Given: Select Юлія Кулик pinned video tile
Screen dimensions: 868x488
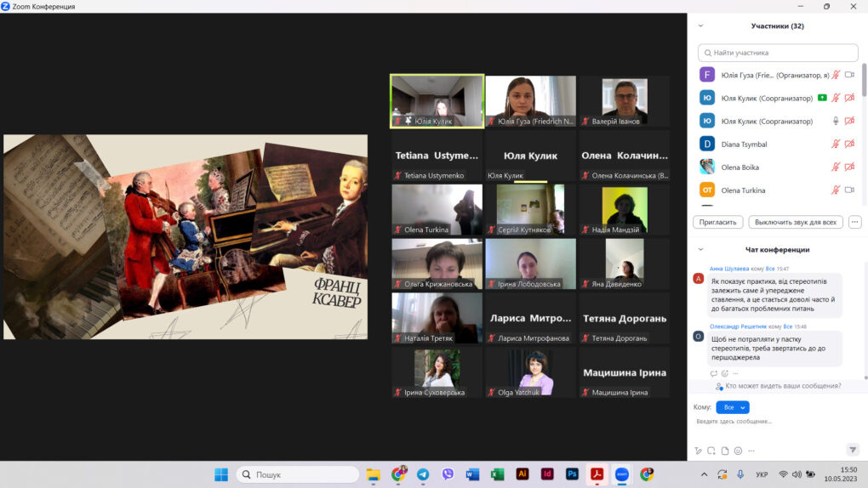Looking at the screenshot, I should (x=437, y=101).
